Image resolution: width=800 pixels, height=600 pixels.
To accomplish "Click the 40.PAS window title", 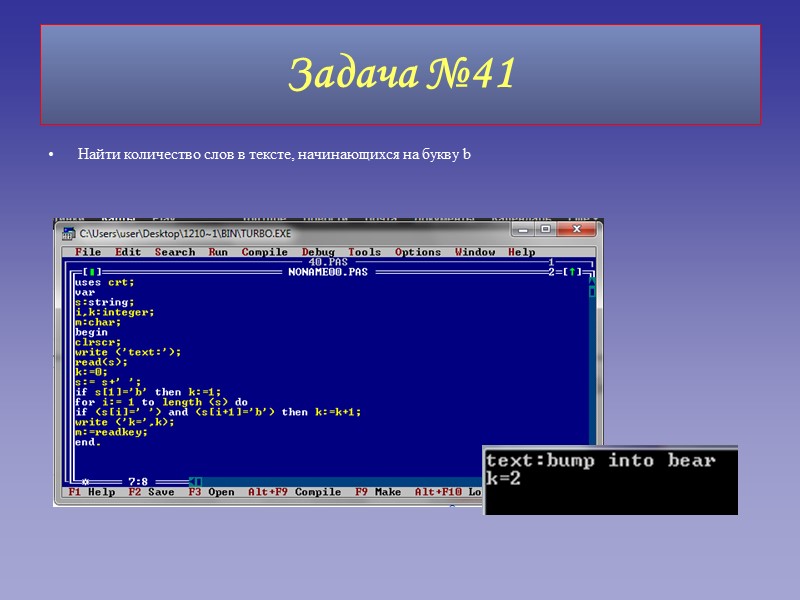I will click(328, 262).
